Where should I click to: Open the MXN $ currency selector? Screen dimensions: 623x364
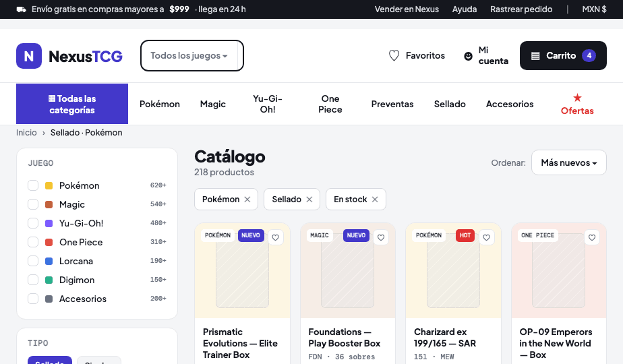(594, 9)
